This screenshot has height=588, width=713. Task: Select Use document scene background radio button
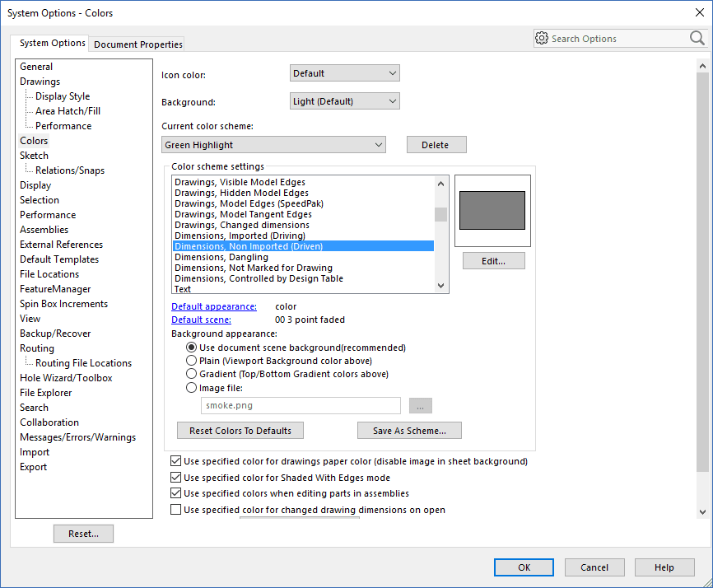click(192, 348)
